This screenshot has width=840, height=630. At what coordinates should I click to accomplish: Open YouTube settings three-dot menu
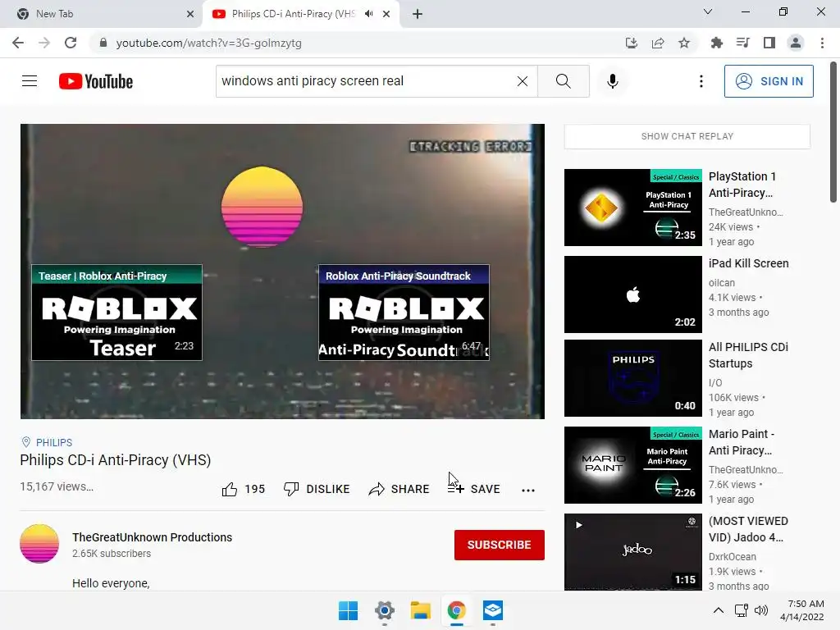click(x=701, y=81)
